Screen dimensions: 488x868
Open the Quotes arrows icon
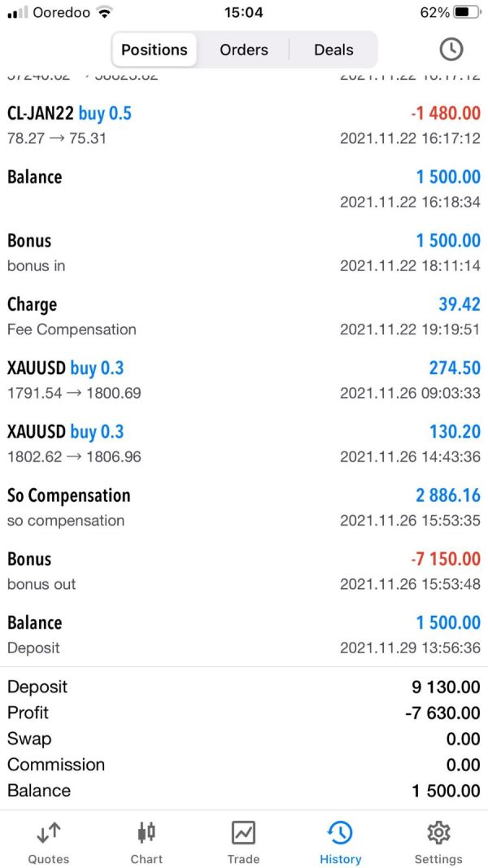[49, 833]
